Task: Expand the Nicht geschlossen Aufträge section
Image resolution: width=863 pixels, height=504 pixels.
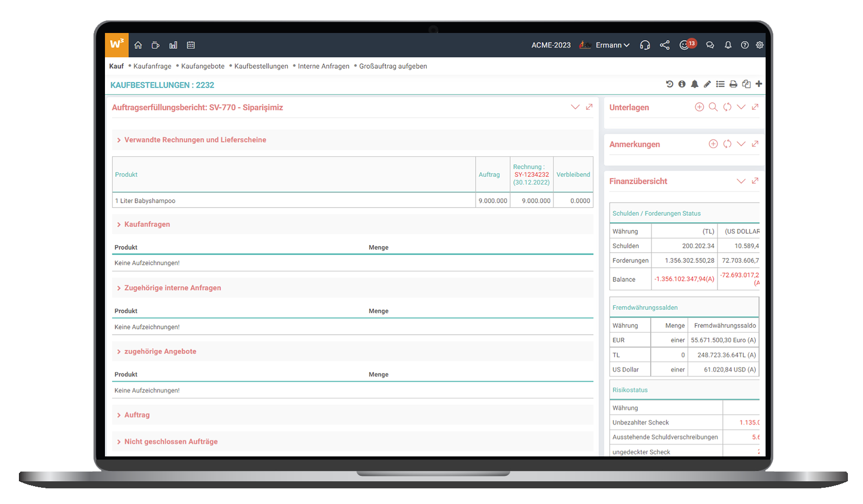Action: click(x=170, y=442)
